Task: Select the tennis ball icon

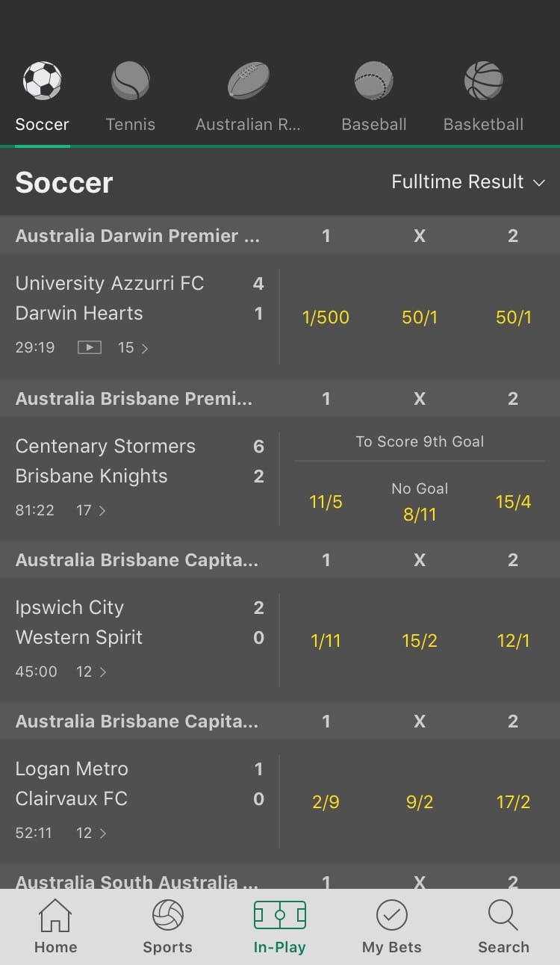Action: click(131, 81)
